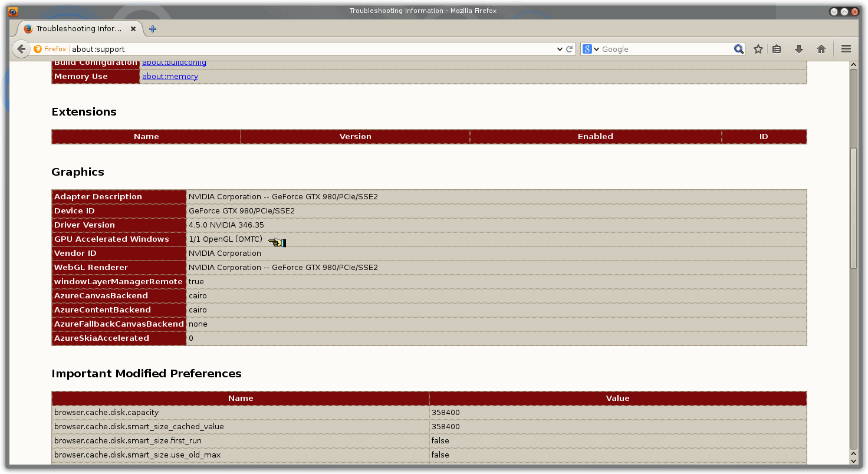Click the Home icon in the toolbar

821,49
